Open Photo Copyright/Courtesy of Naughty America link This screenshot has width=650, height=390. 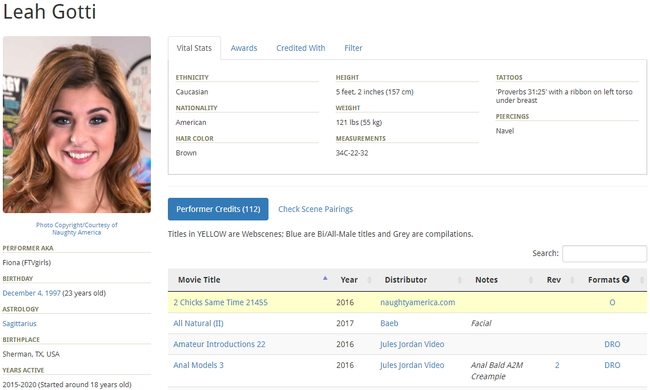77,229
